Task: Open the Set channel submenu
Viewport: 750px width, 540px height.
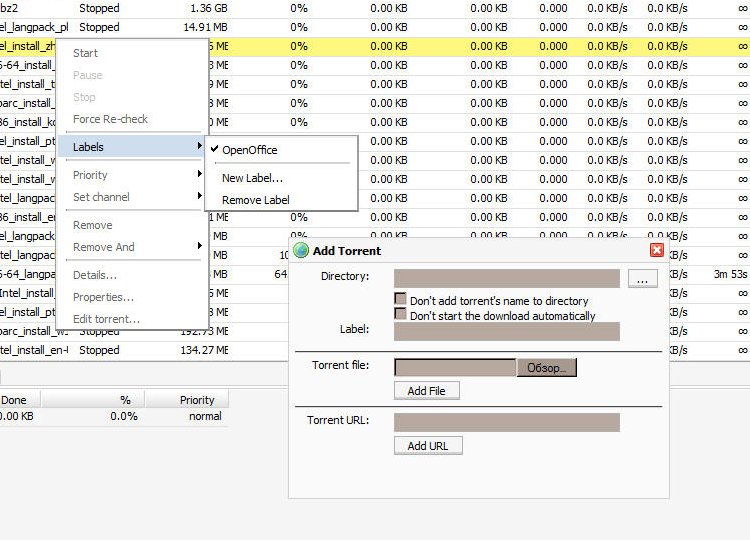Action: coord(133,197)
